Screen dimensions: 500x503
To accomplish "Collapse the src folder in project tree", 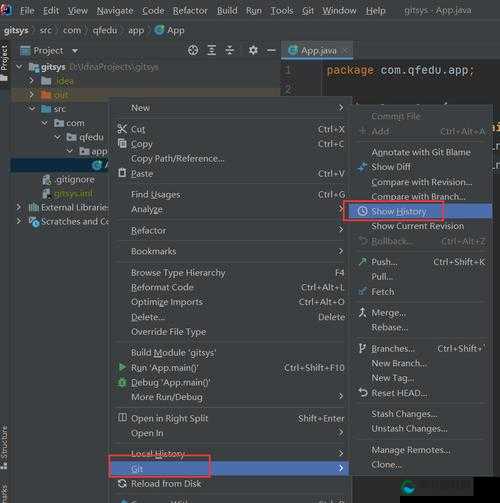I will pos(32,109).
